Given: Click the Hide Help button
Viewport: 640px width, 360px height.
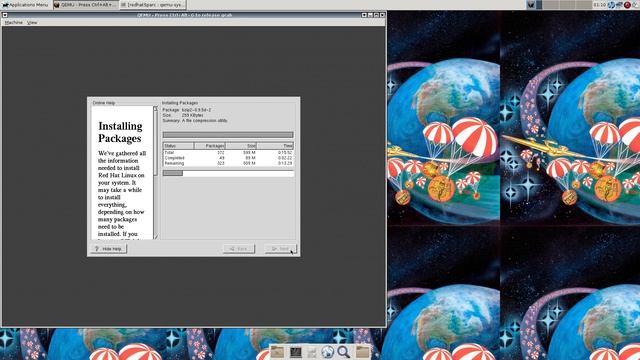Looking at the screenshot, I should coord(109,249).
